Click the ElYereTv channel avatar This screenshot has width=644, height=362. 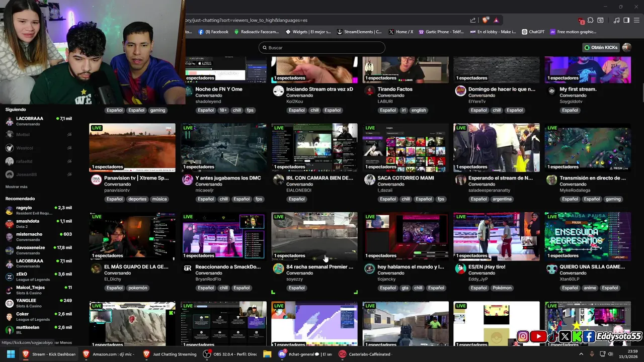(x=460, y=91)
